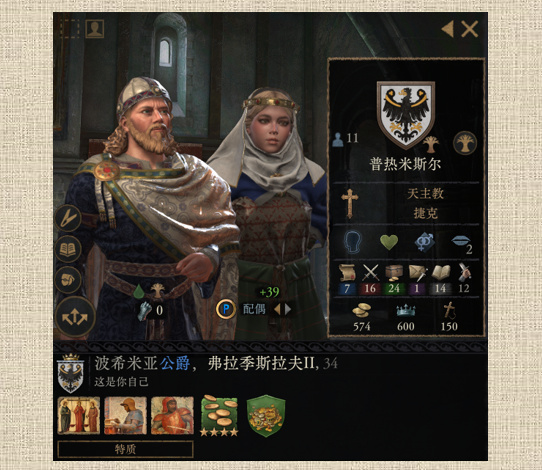Open the book icon on left sidebar
The width and height of the screenshot is (542, 470).
(x=68, y=248)
